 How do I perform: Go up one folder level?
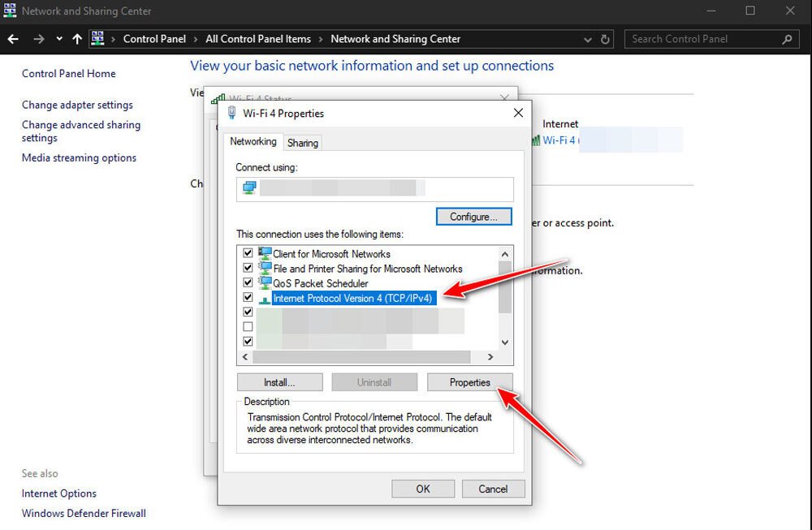[x=77, y=39]
